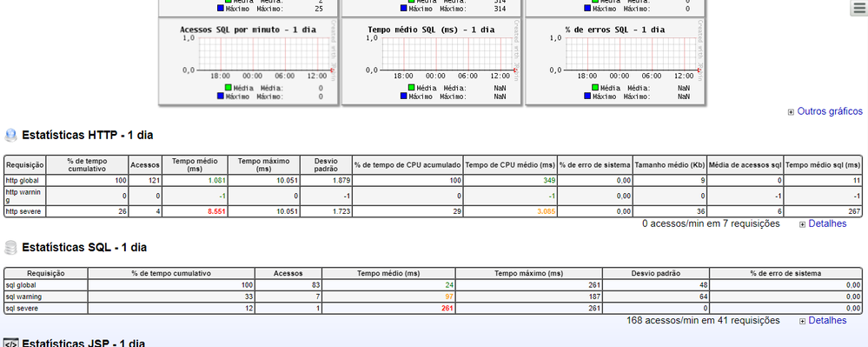
Task: Click 168 acessos/min em 41 requisições text
Action: [703, 320]
